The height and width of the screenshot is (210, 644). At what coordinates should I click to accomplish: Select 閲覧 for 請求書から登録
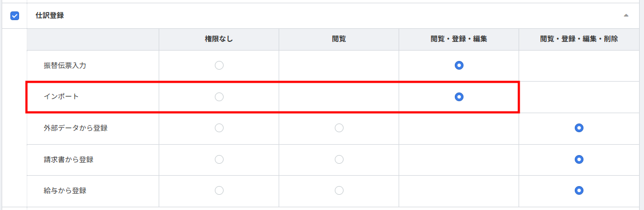[x=339, y=159]
